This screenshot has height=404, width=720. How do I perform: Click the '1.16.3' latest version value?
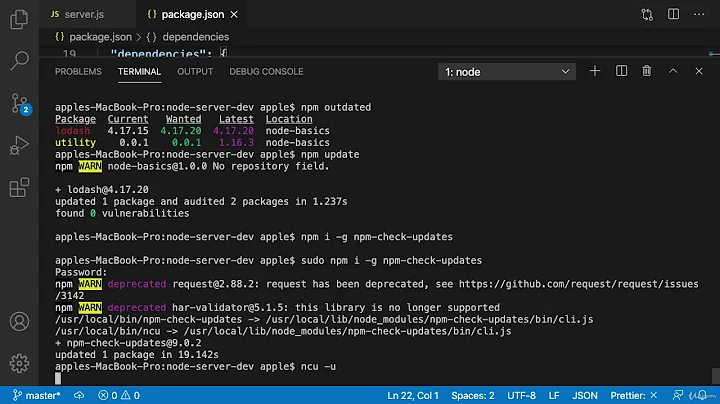coord(236,143)
